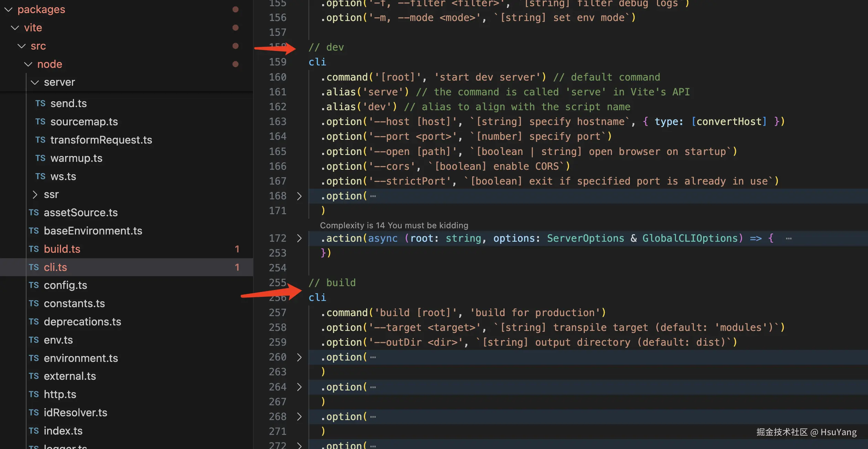Click the Complexity is 14 code lens
The image size is (868, 449).
(x=394, y=225)
